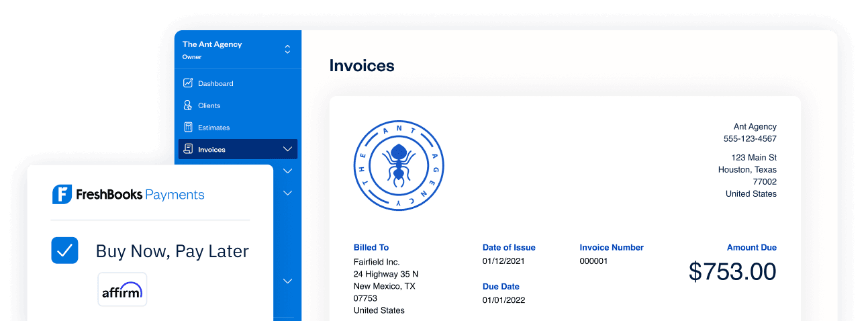Expand the lowest chevron in the sidebar
The height and width of the screenshot is (321, 868).
287,281
